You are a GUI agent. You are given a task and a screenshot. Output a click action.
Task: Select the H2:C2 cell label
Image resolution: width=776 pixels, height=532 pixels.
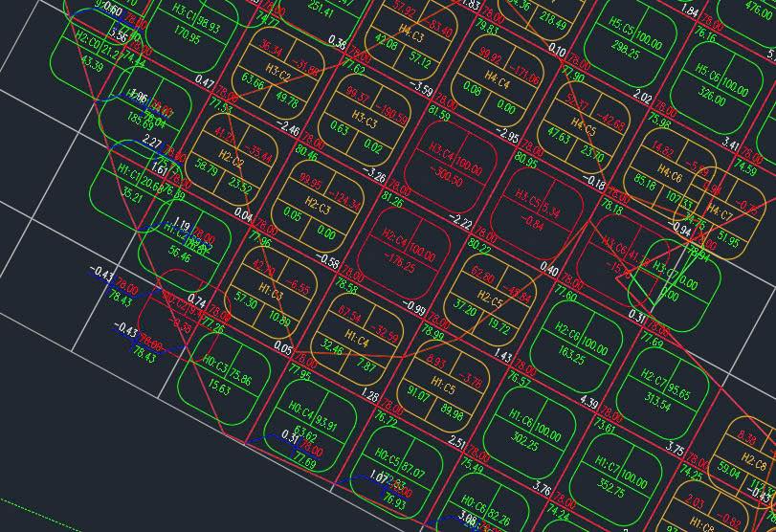coord(233,158)
